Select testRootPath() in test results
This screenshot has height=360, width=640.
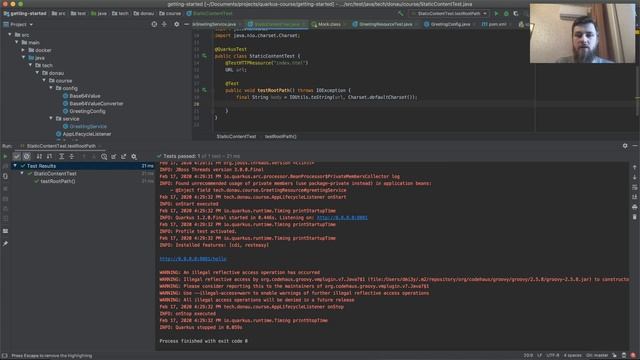point(58,181)
